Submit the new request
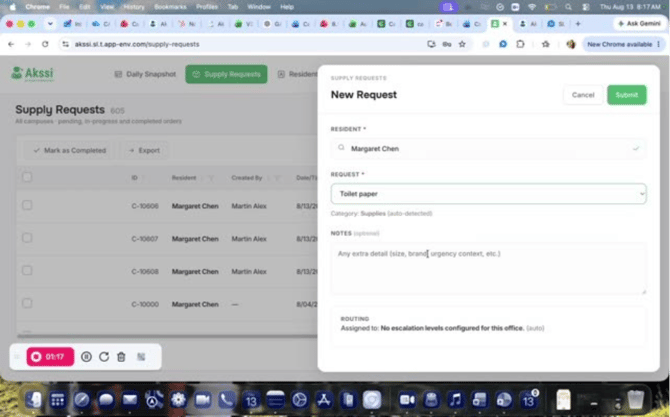Screen dimensions: 670x417 coord(627,95)
